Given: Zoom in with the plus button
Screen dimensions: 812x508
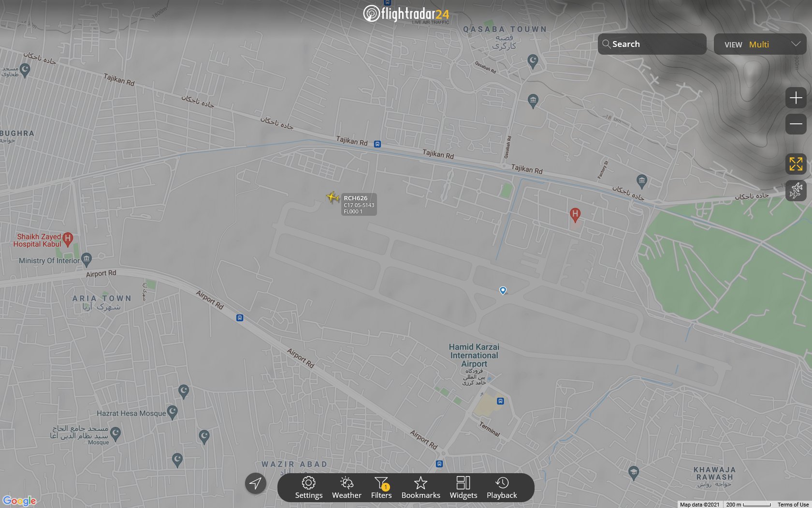Looking at the screenshot, I should point(796,98).
